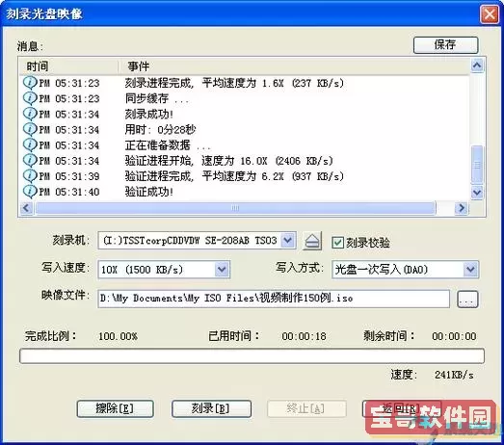Viewport: 504px width, 445px height.
Task: Close the 刻录光盘映像 dialog window
Action: coord(490,14)
